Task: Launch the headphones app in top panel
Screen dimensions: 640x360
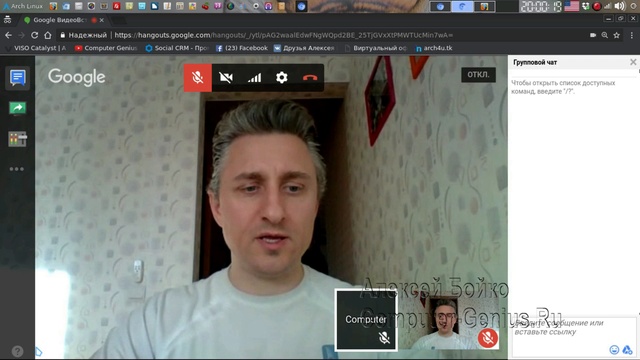Action: tap(268, 6)
